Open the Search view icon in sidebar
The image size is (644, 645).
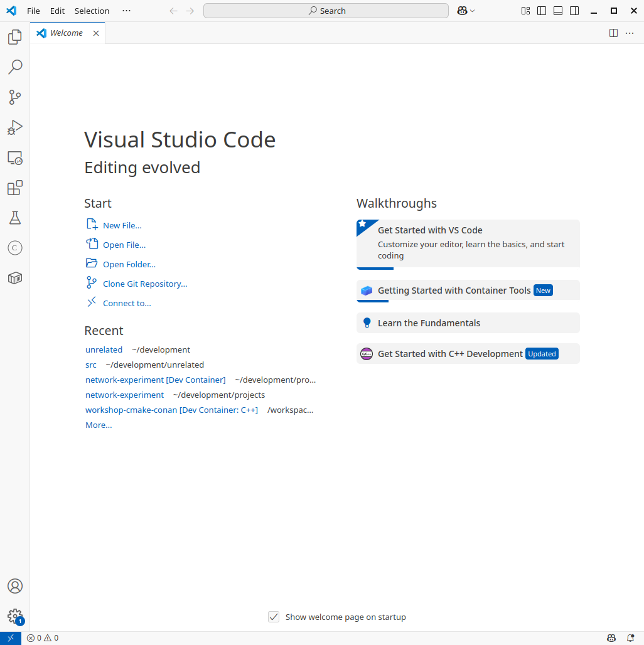point(15,67)
